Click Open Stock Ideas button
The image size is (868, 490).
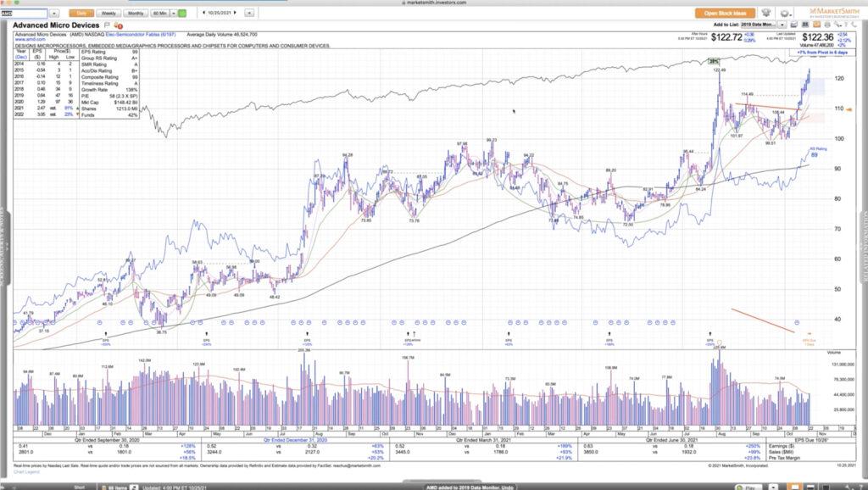click(725, 13)
